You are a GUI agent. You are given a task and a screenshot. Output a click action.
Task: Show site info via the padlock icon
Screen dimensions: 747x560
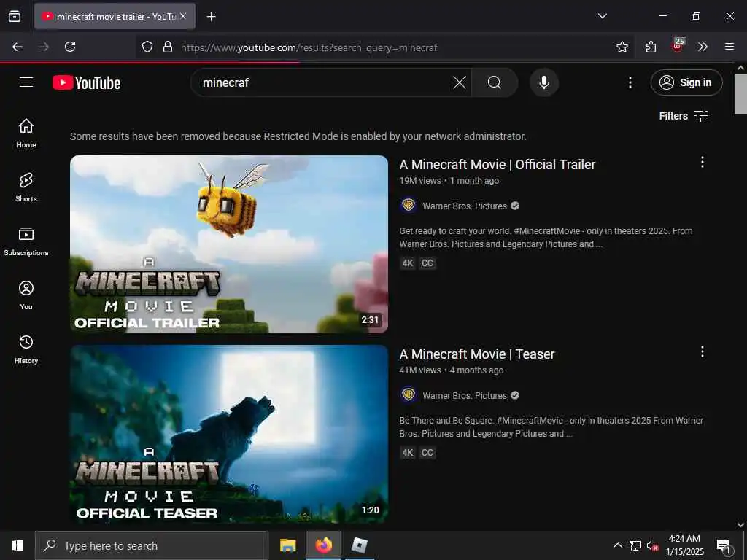[168, 47]
